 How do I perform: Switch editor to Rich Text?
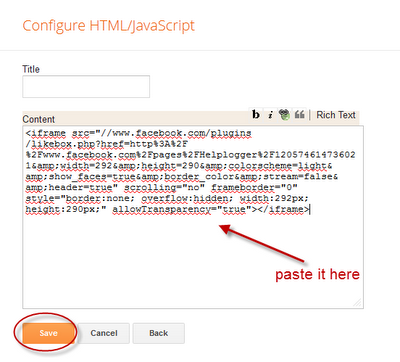point(336,115)
